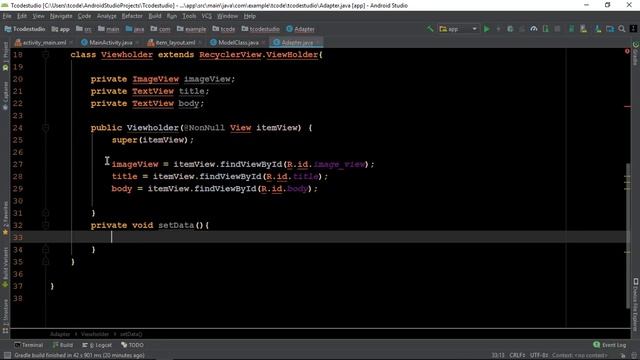Viewport: 640px width, 360px height.
Task: Collapse the setData method at line 32
Action: point(46,225)
